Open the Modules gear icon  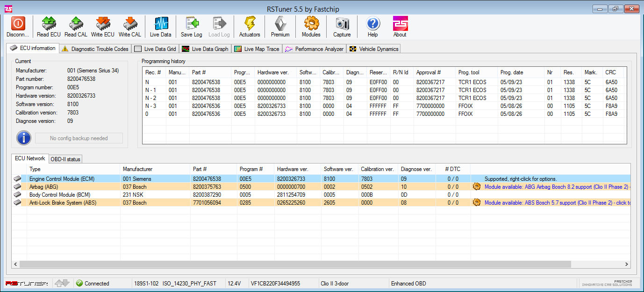pyautogui.click(x=311, y=24)
